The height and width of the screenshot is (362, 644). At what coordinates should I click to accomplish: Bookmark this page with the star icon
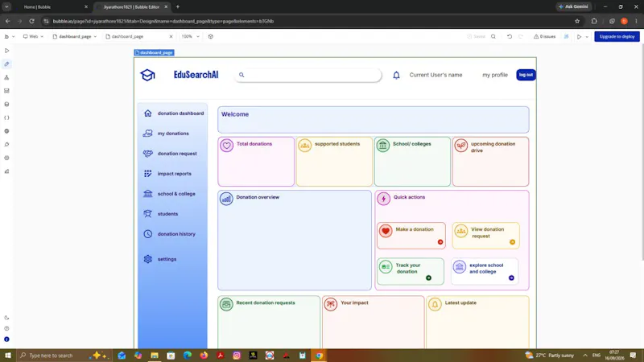coord(577,22)
